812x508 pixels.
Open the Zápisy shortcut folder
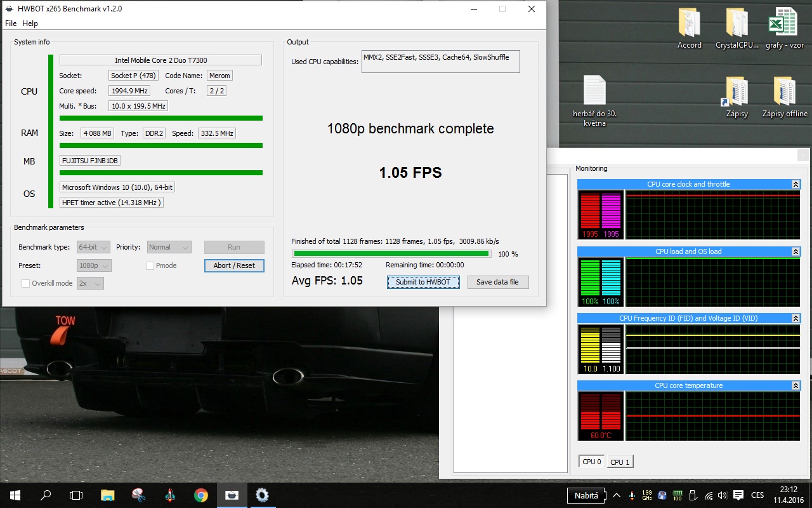point(737,97)
